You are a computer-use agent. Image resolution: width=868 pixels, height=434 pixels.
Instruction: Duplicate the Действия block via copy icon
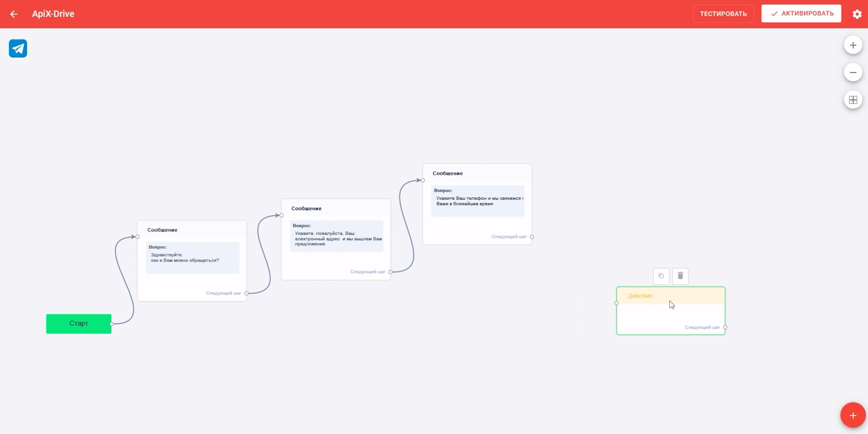pos(661,276)
